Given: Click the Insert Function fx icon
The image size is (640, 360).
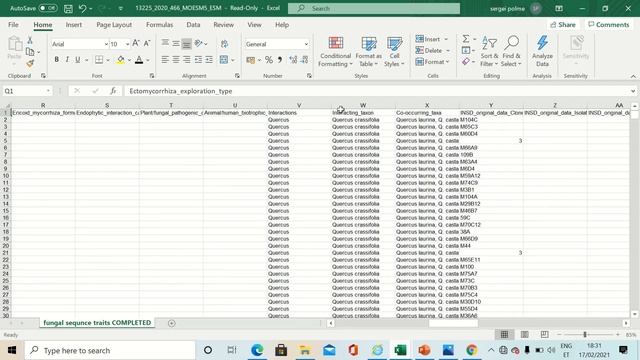Looking at the screenshot, I should pos(113,91).
